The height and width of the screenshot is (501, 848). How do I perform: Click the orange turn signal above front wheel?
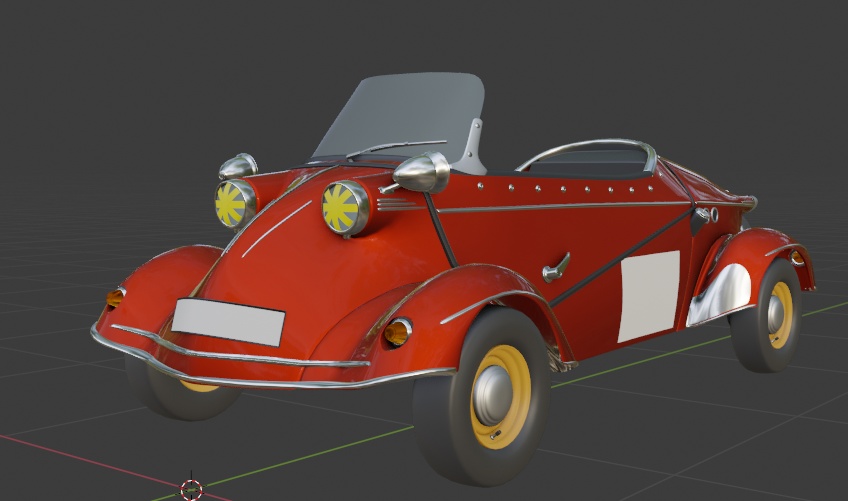point(398,332)
